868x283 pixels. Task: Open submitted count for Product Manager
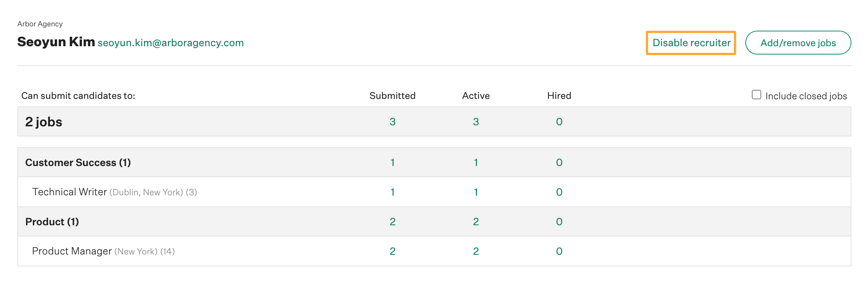[x=393, y=251]
